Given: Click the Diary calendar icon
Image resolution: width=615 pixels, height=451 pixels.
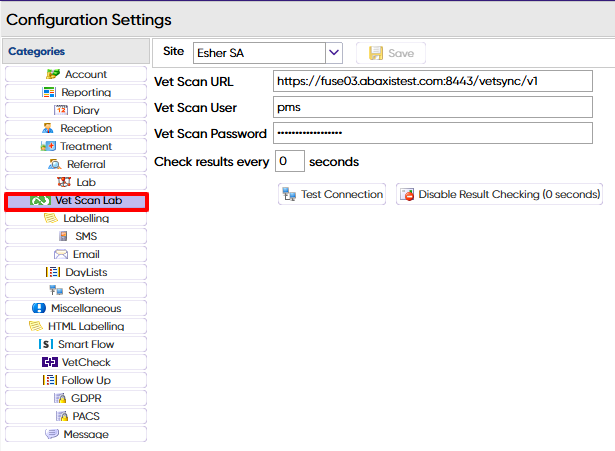Looking at the screenshot, I should [x=61, y=110].
